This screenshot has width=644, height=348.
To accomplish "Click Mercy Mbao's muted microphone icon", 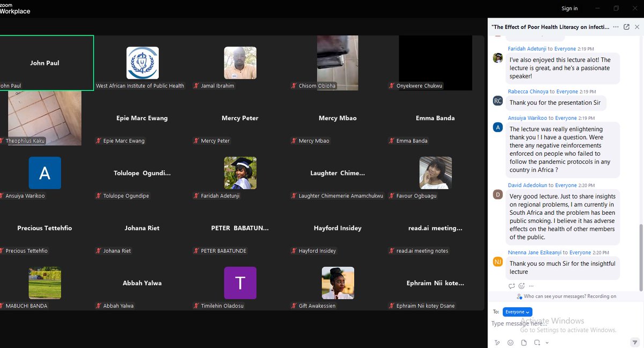I will [295, 141].
